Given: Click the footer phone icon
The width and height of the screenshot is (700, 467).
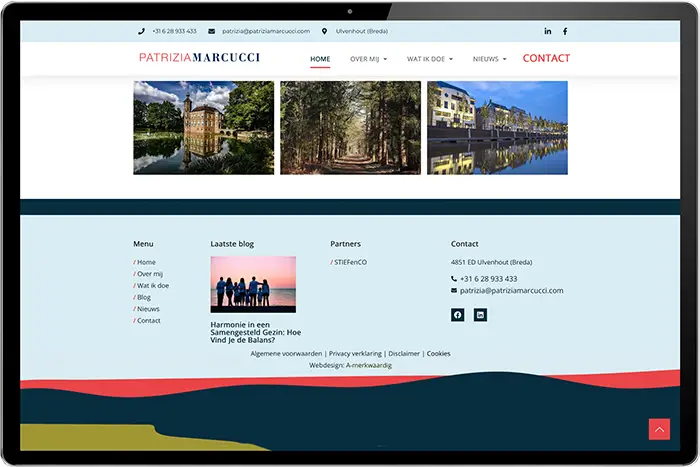Looking at the screenshot, I should coord(454,279).
